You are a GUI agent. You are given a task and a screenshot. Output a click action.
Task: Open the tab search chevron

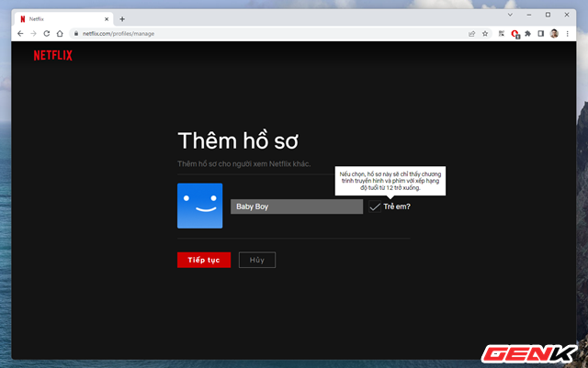point(510,15)
